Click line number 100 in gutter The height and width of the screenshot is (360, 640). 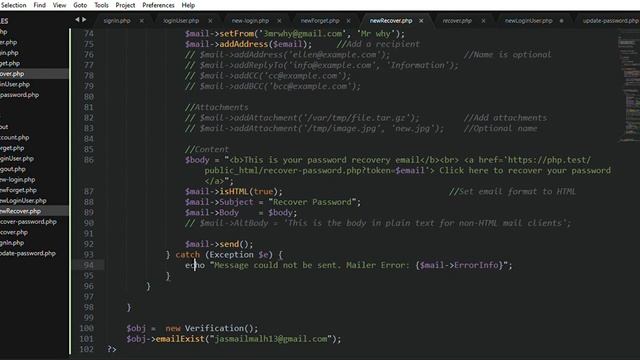pyautogui.click(x=87, y=329)
